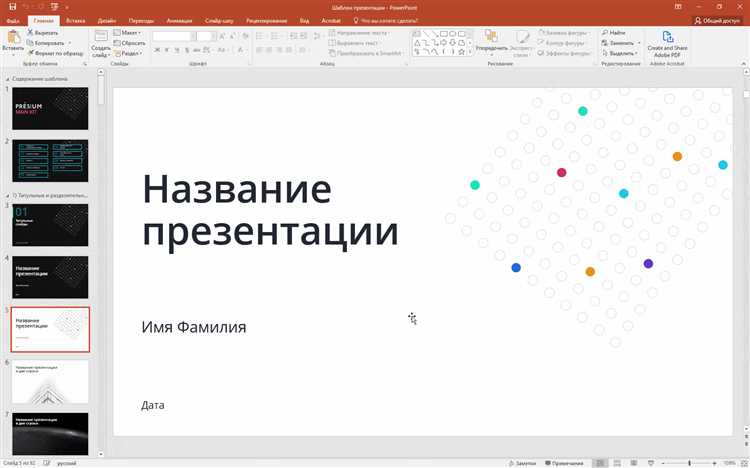Click the Вставить (Paste) icon
Viewport: 750px width, 468px height.
pos(13,37)
